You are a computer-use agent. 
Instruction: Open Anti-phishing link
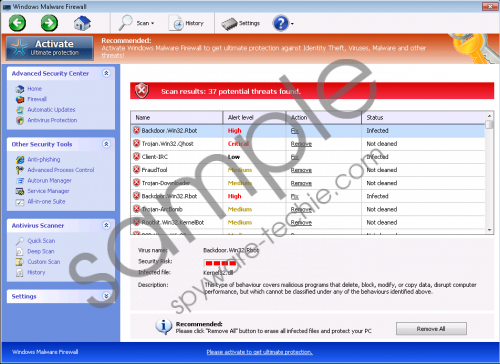pyautogui.click(x=44, y=159)
